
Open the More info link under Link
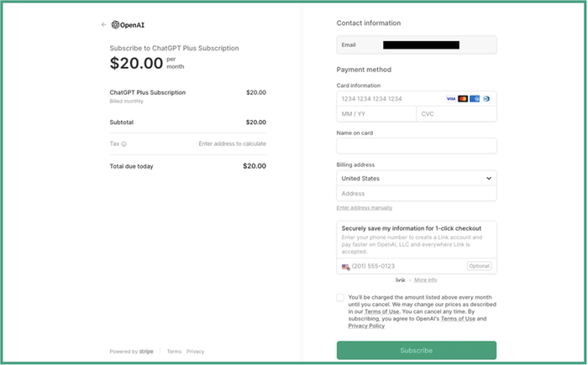[425, 279]
